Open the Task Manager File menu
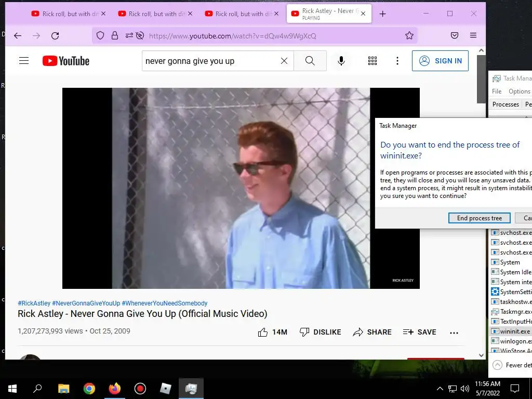 [497, 91]
